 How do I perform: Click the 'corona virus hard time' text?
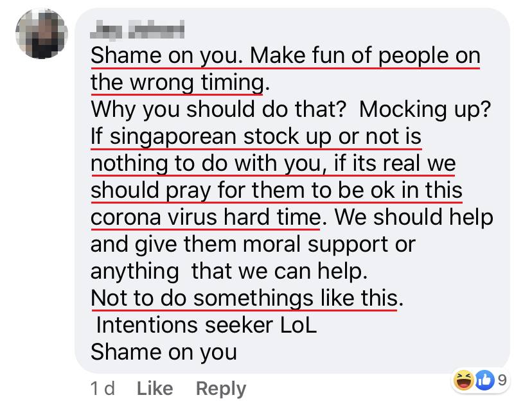pos(206,217)
